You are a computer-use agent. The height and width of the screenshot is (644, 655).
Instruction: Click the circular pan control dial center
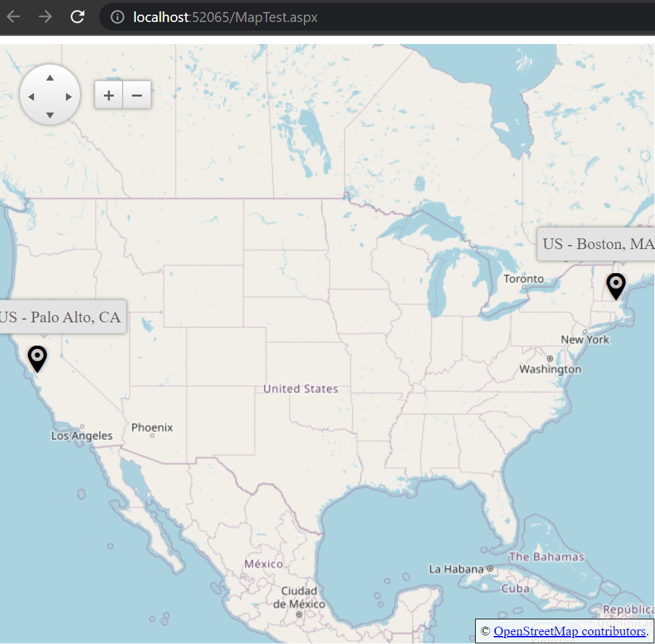coord(50,95)
